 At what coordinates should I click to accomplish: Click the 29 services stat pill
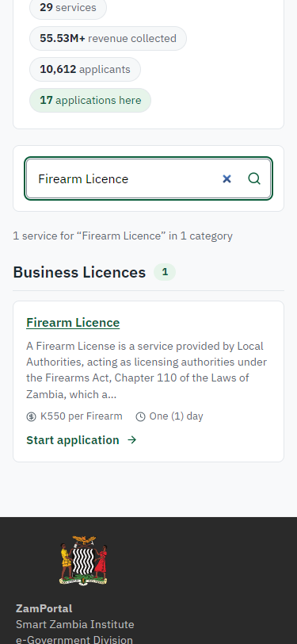point(68,8)
